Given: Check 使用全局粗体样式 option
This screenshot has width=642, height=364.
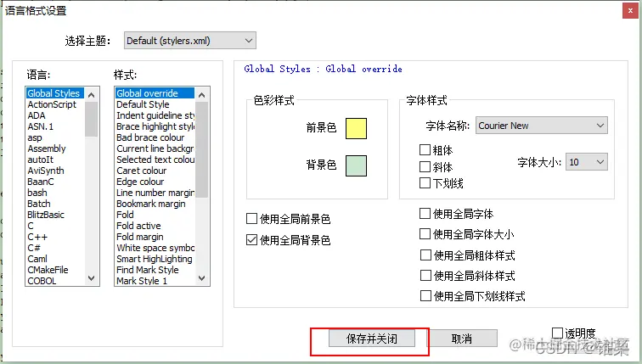Looking at the screenshot, I should point(425,255).
